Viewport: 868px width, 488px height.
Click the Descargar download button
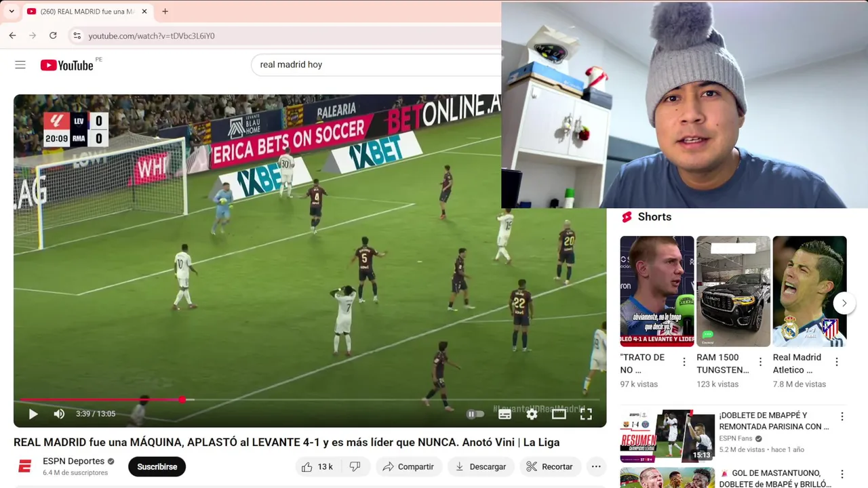click(x=481, y=466)
